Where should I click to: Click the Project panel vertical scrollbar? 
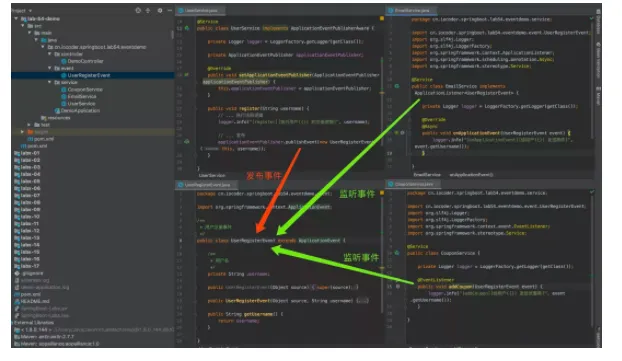(x=173, y=35)
